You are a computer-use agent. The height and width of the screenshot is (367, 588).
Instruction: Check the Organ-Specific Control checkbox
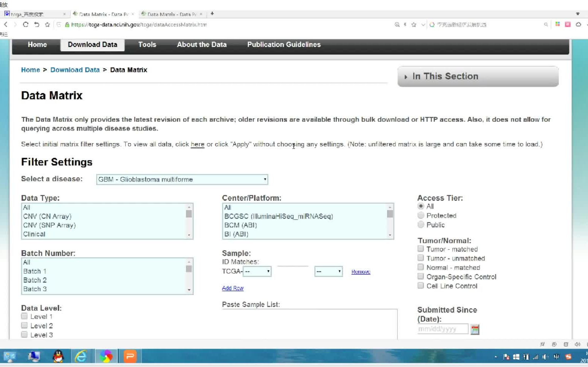(x=421, y=276)
